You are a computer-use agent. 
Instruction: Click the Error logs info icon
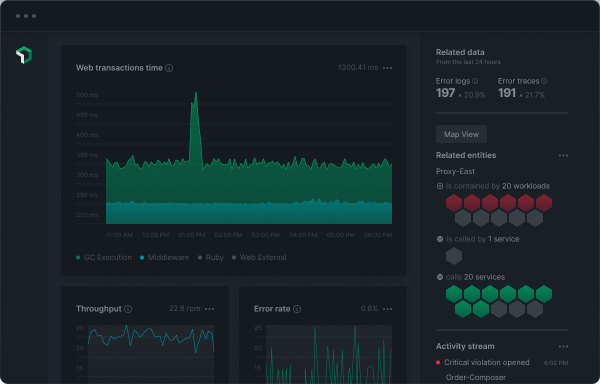(x=475, y=81)
